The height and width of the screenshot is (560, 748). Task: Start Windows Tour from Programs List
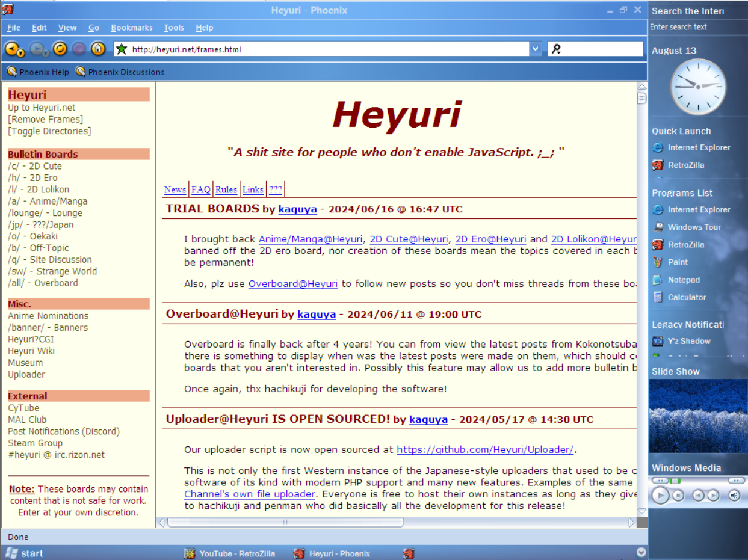(687, 227)
